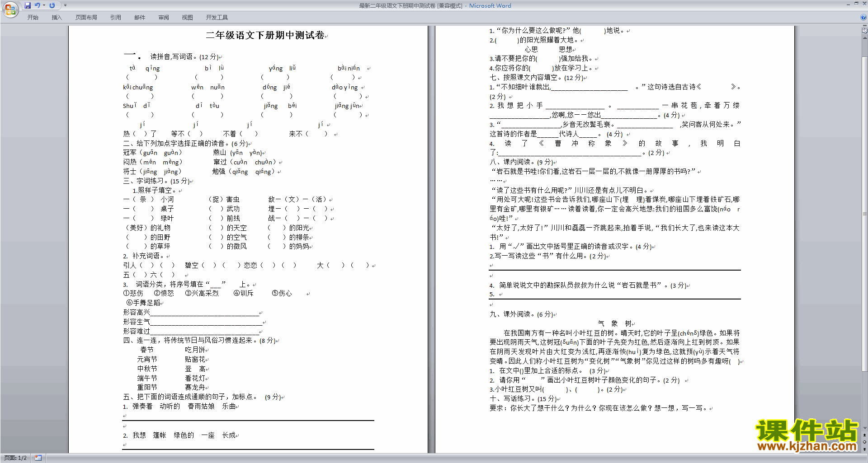Click the blue Help question mark icon

pyautogui.click(x=863, y=18)
